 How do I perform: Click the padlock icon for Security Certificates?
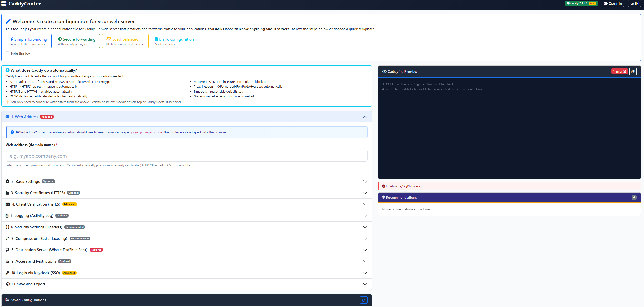tap(7, 193)
